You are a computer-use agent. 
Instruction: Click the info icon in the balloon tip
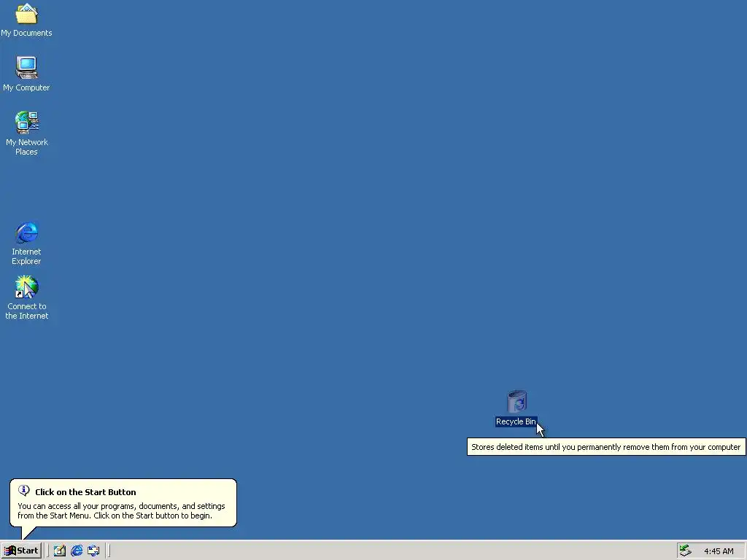tap(24, 491)
